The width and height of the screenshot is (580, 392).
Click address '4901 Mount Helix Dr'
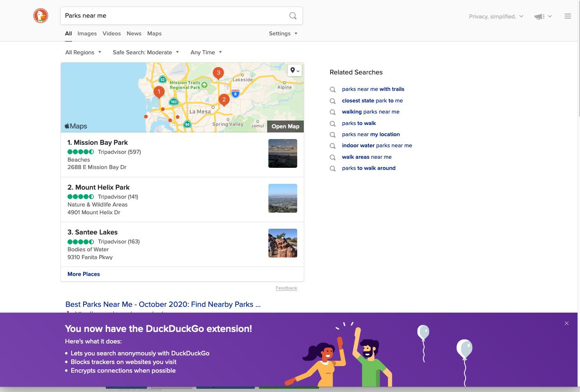94,212
